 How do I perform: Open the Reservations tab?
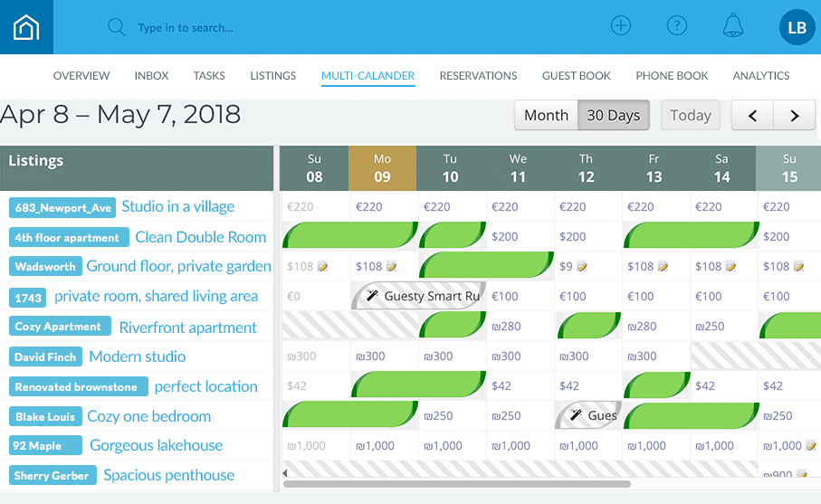click(478, 76)
